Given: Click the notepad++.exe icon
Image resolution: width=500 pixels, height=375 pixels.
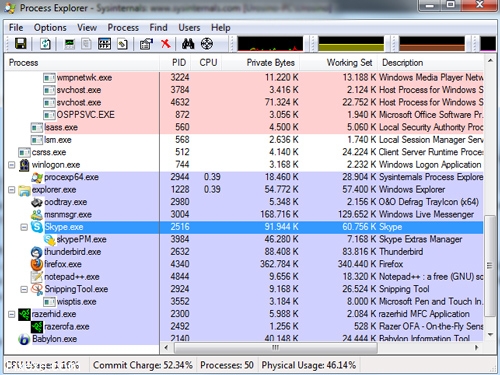Looking at the screenshot, I should (x=37, y=277).
